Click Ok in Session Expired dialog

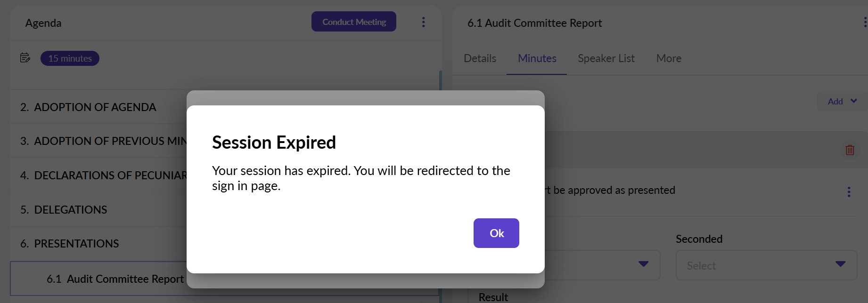pyautogui.click(x=496, y=233)
